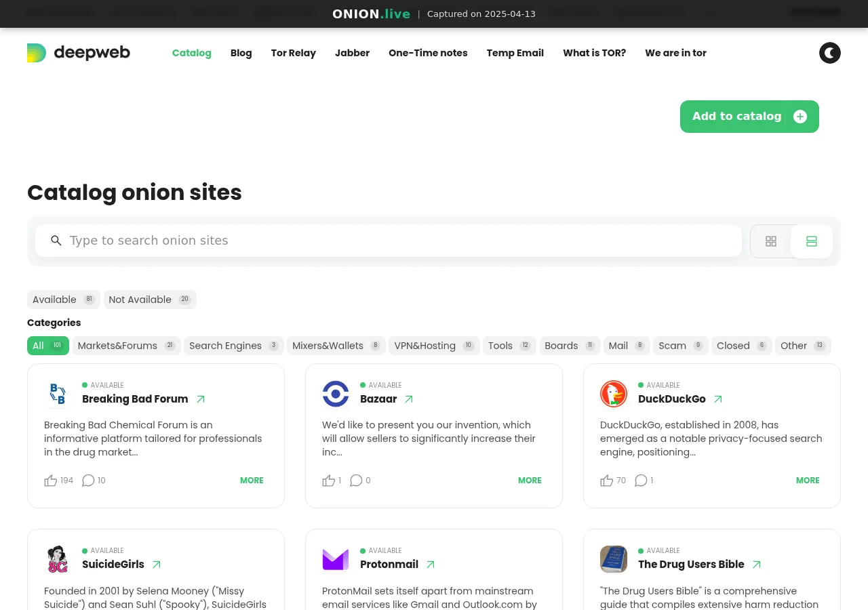The image size is (868, 610).
Task: Toggle dark mode with moon icon
Action: click(x=829, y=53)
